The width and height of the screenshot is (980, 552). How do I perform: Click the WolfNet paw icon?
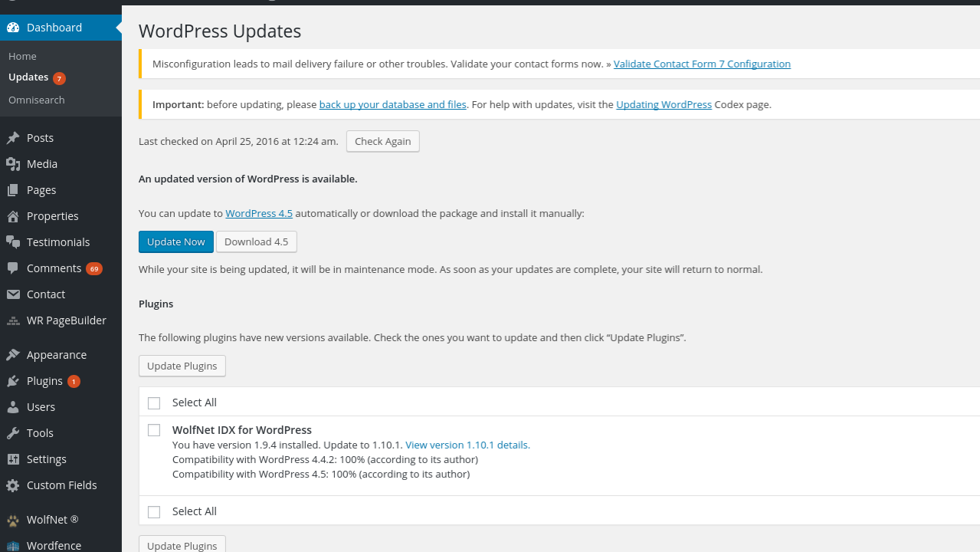click(13, 520)
